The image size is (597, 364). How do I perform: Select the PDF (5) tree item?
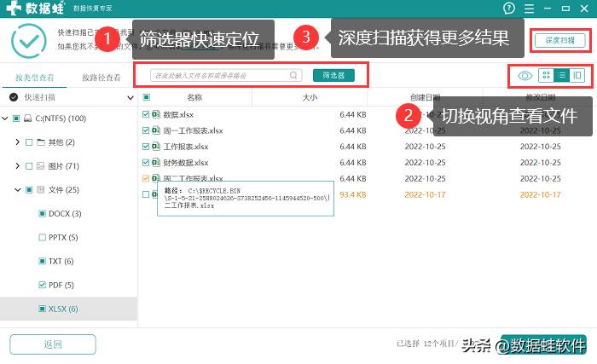point(61,285)
